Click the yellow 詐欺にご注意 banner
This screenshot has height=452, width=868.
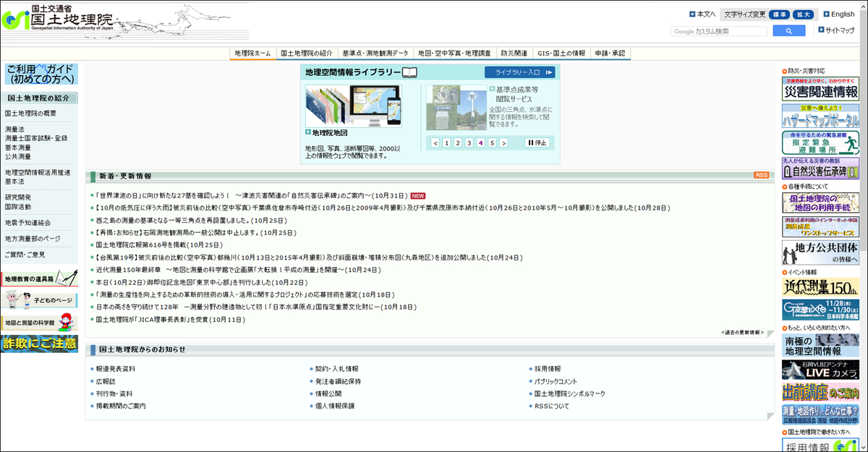point(40,344)
